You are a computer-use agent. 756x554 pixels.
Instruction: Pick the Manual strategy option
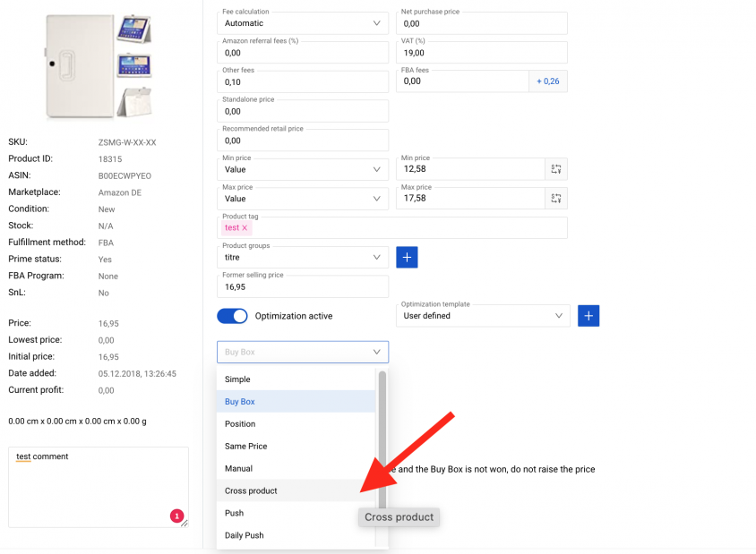[296, 468]
